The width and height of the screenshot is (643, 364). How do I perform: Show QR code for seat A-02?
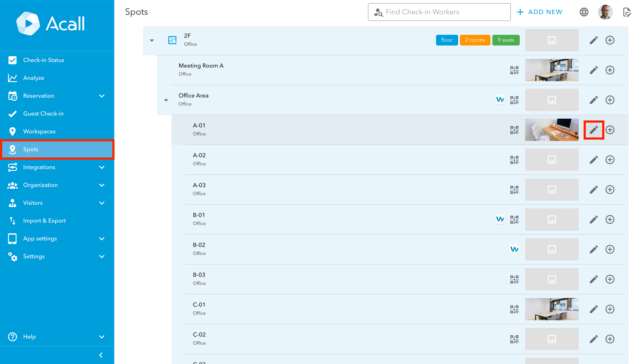514,160
